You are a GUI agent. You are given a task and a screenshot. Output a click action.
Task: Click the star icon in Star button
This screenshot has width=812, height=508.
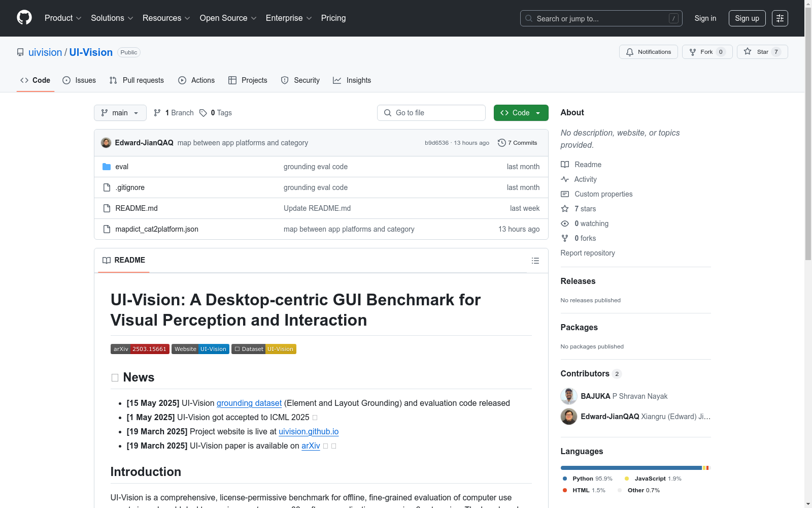pos(748,51)
